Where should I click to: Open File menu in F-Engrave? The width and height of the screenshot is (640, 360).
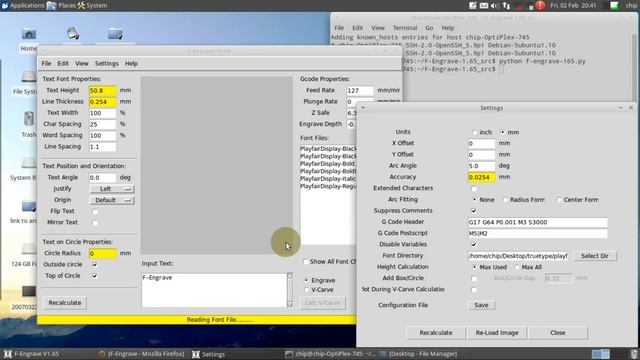click(x=47, y=64)
